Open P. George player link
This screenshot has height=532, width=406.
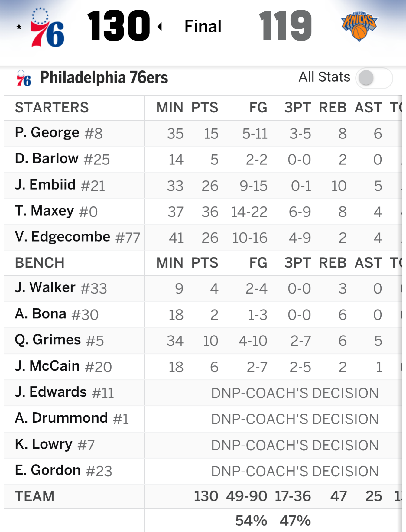(47, 133)
